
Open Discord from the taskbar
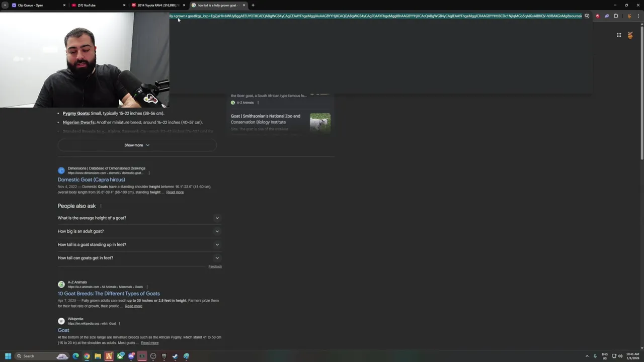[131, 356]
